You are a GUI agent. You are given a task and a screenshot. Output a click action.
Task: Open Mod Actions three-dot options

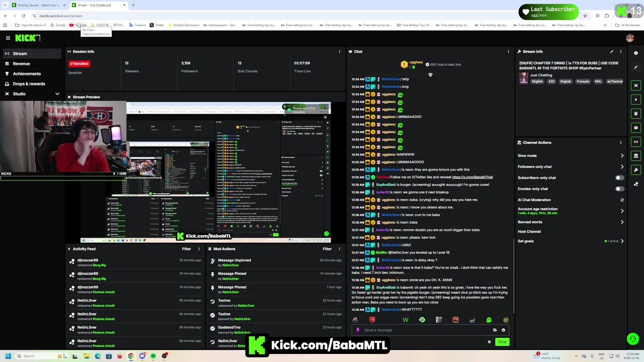pos(339,249)
